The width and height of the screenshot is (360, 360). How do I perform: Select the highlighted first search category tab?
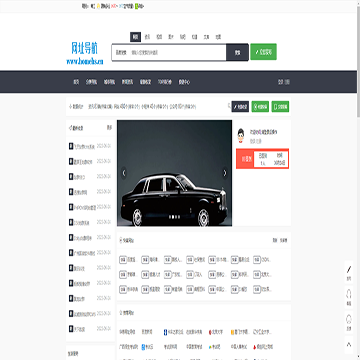(x=135, y=37)
